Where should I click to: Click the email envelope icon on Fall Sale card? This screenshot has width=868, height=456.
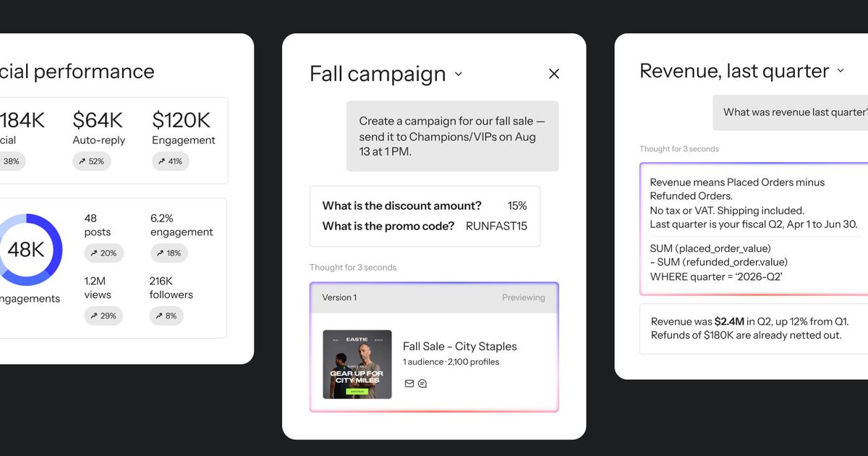click(x=409, y=384)
